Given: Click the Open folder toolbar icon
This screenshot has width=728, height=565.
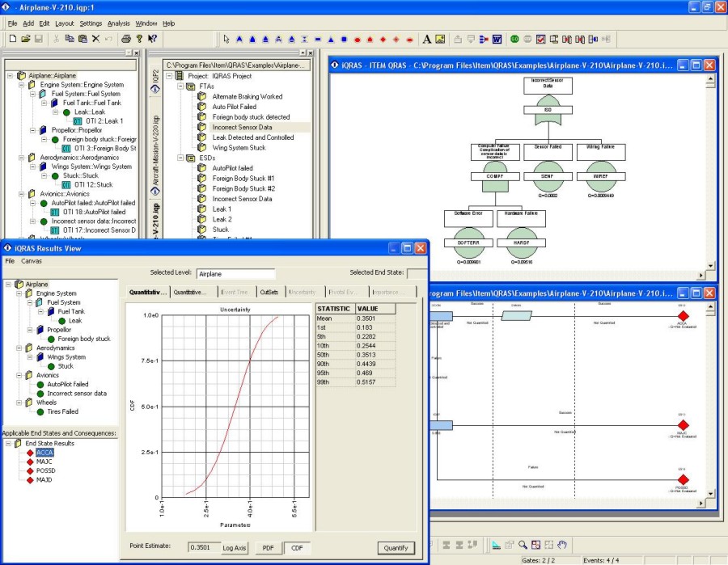Looking at the screenshot, I should tap(26, 39).
